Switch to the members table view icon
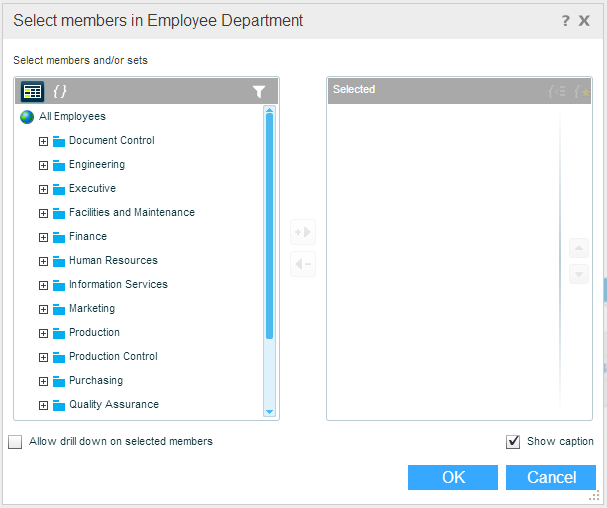Viewport: 607px width, 508px height. click(32, 91)
